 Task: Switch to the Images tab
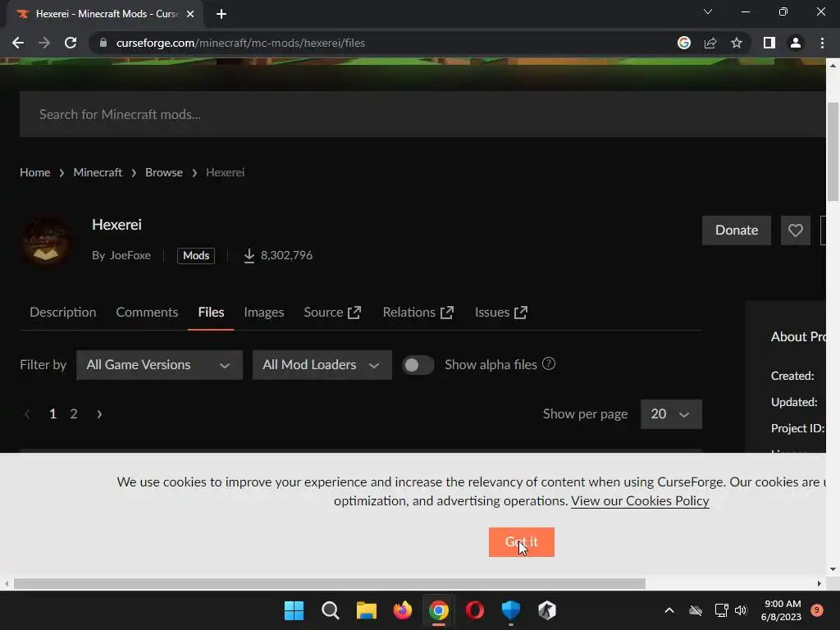point(263,313)
